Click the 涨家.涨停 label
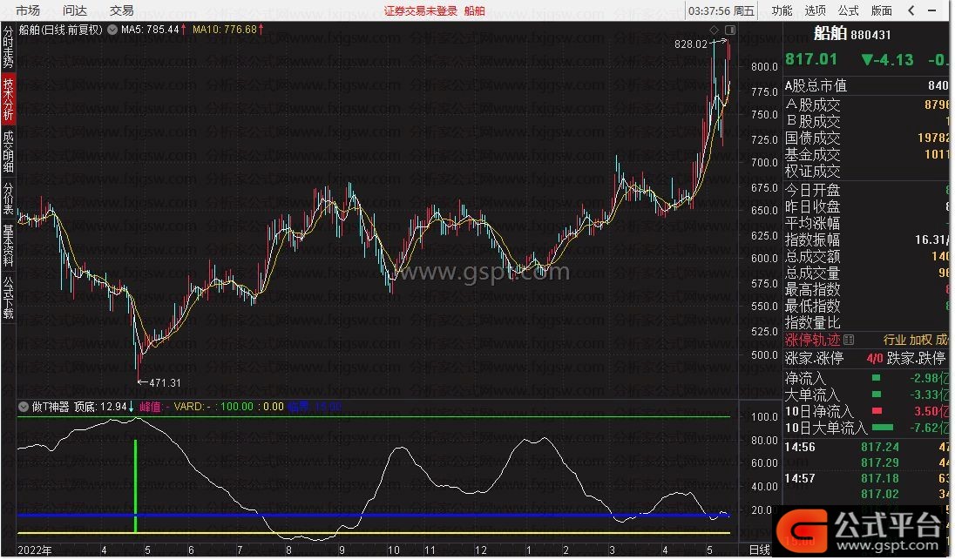This screenshot has height=560, width=955. 815,358
